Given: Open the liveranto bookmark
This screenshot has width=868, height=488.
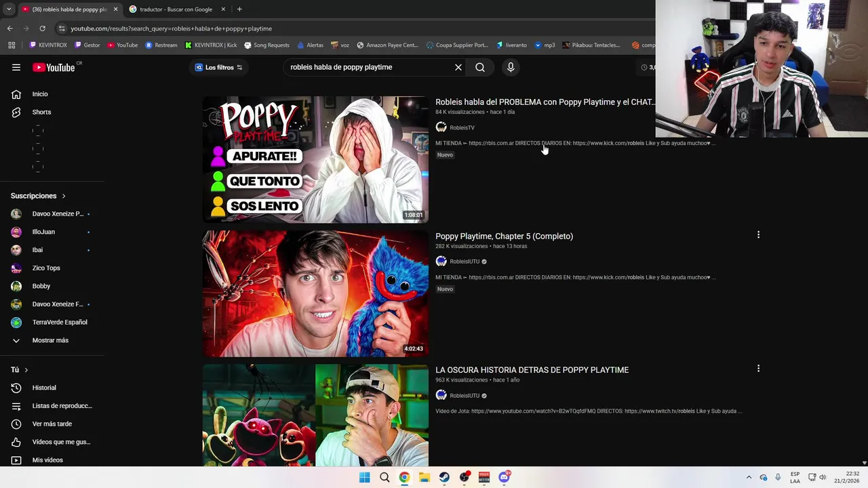Looking at the screenshot, I should (511, 45).
